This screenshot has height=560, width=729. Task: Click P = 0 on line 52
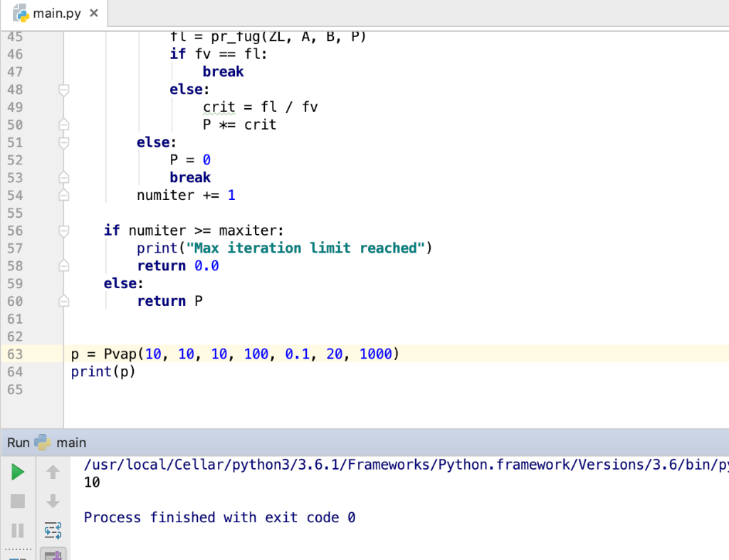pyautogui.click(x=190, y=160)
